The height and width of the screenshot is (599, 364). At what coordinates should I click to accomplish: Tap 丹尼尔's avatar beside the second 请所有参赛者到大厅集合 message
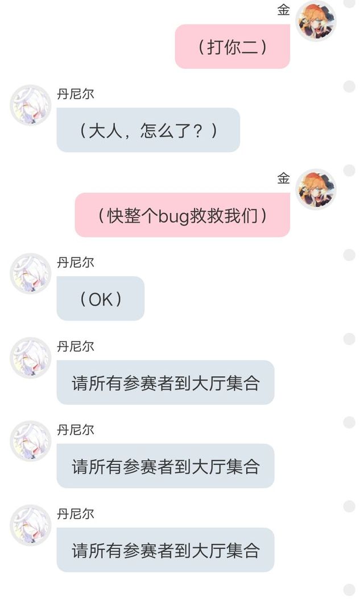pos(30,441)
